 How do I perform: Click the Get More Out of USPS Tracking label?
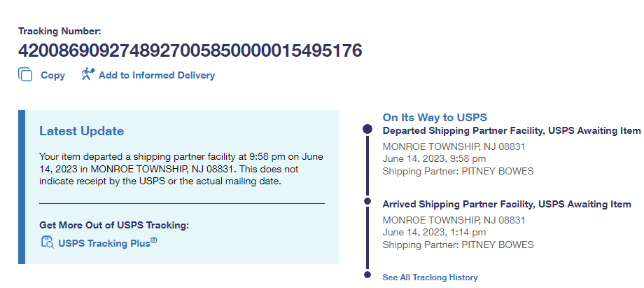tap(114, 225)
